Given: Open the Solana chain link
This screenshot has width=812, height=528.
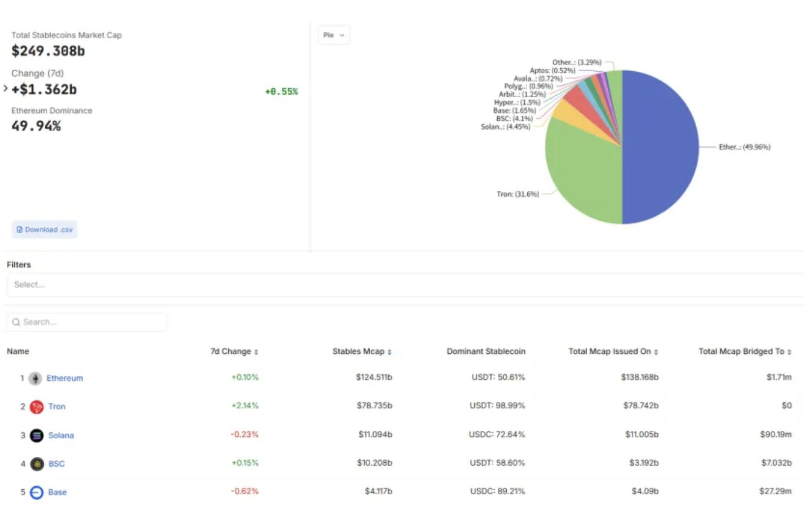Looking at the screenshot, I should 61,435.
